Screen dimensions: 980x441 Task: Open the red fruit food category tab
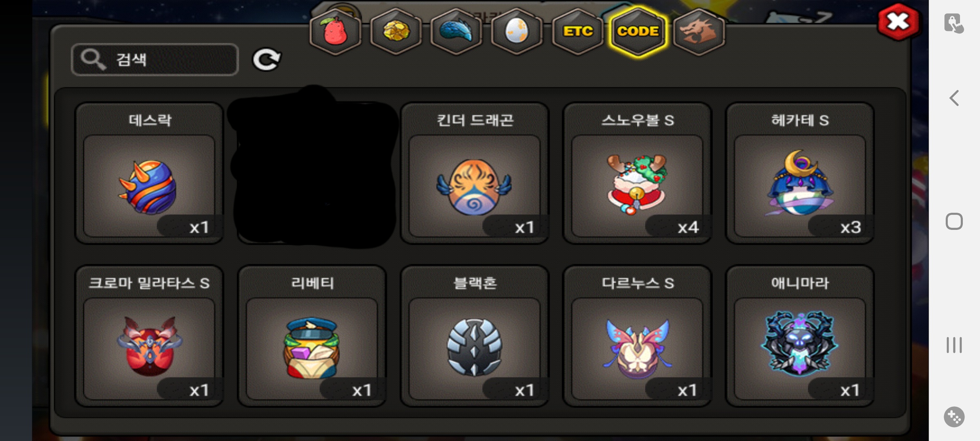click(x=335, y=32)
